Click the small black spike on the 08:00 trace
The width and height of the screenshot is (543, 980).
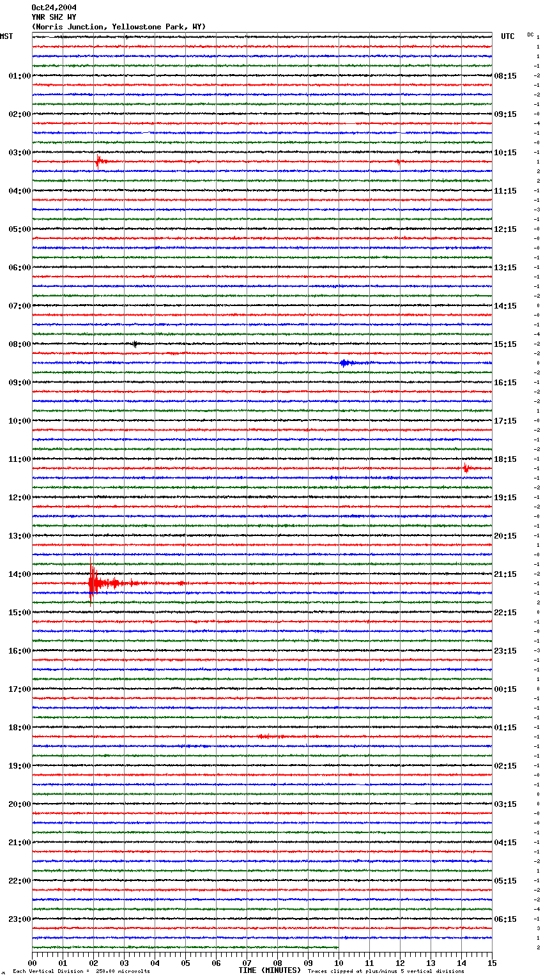click(135, 344)
